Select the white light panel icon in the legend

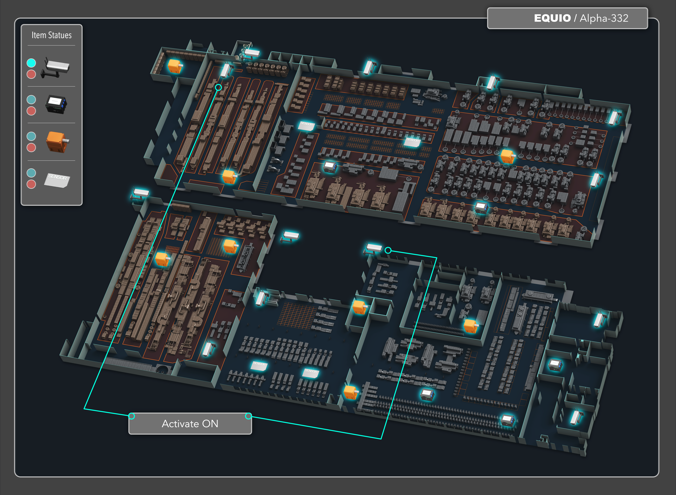point(57,180)
